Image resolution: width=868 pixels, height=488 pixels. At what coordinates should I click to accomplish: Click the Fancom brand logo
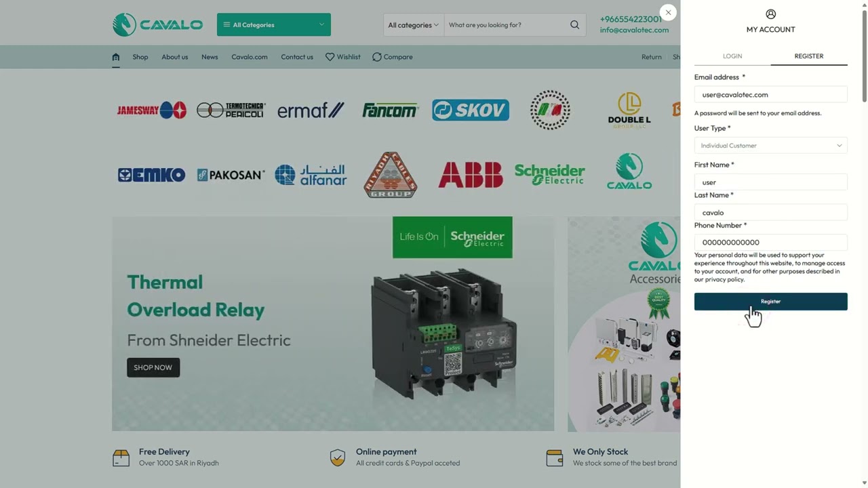[x=390, y=110]
